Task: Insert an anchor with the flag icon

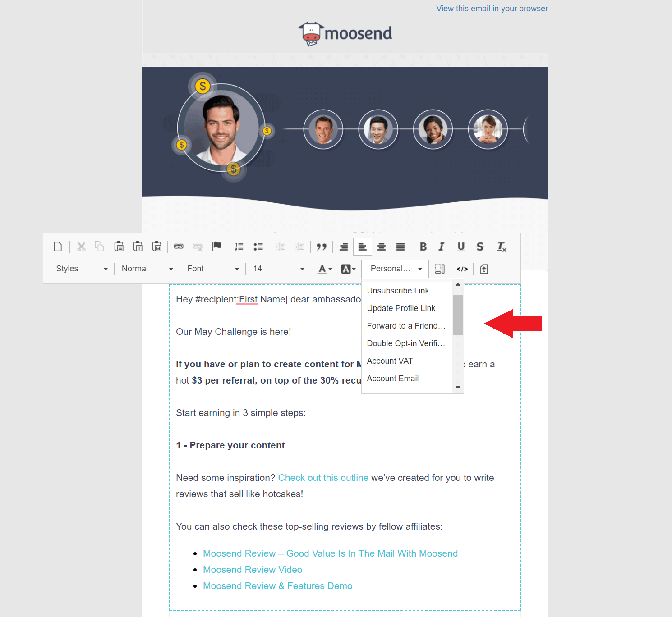Action: 217,247
